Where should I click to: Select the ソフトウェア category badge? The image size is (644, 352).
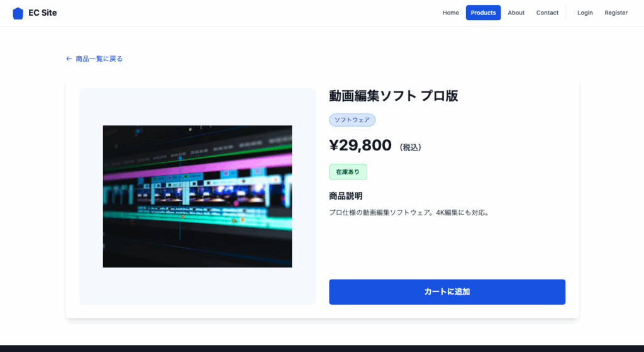(x=352, y=120)
